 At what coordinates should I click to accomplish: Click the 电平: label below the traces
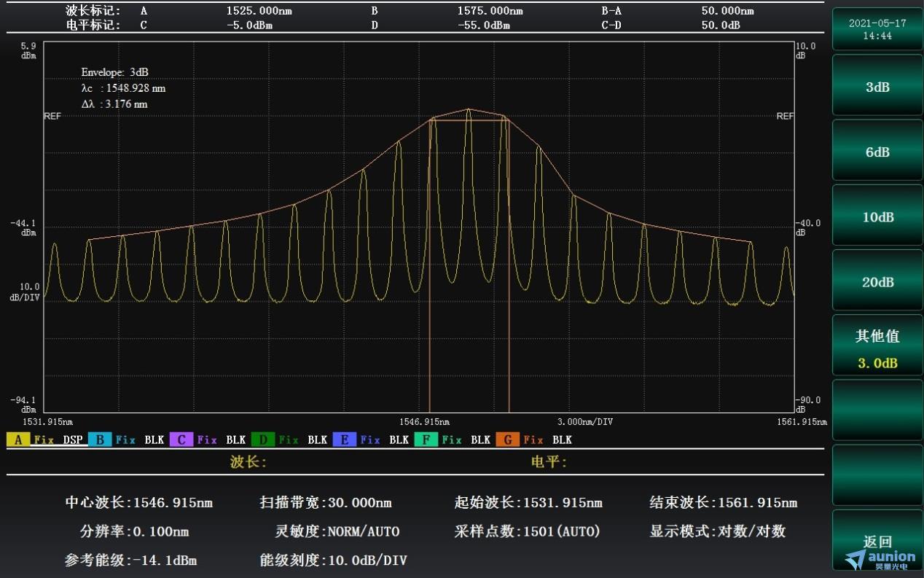[549, 461]
